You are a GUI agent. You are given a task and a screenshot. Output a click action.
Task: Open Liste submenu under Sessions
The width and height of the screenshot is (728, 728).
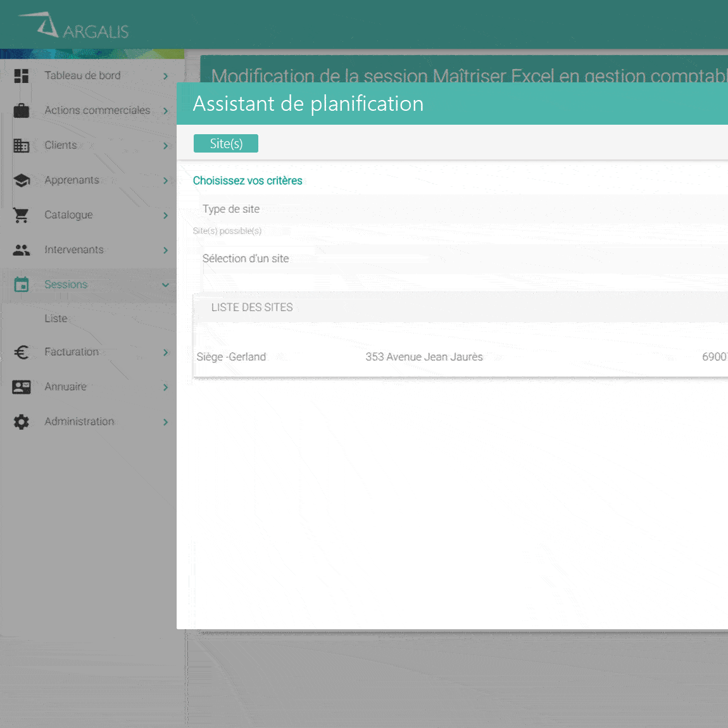56,318
